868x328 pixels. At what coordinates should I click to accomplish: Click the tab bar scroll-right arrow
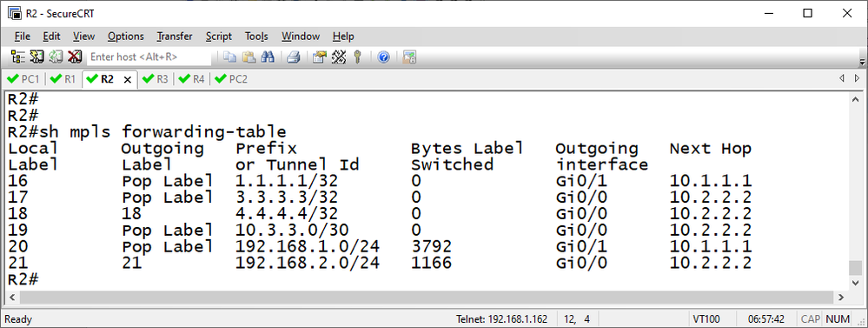point(857,78)
